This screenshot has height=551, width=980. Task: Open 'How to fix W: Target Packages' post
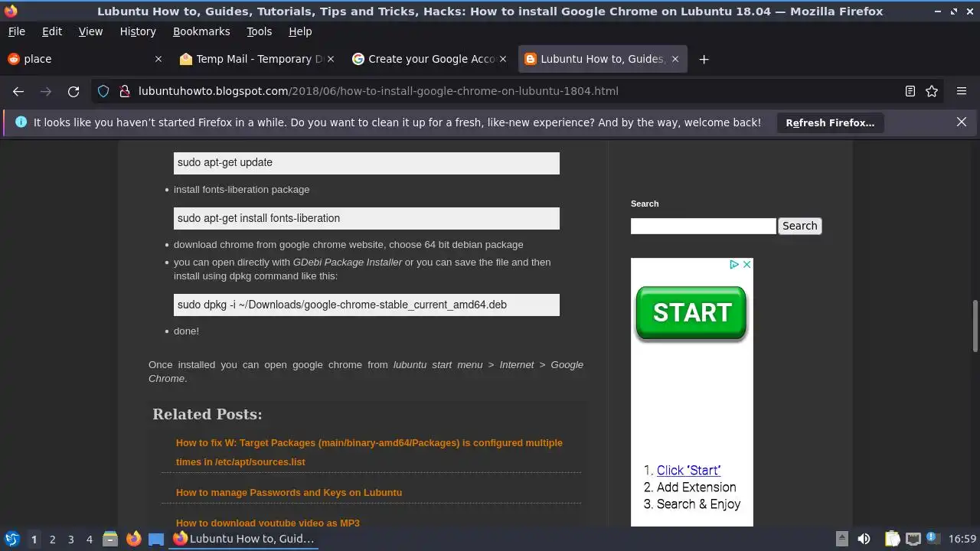[x=369, y=452]
